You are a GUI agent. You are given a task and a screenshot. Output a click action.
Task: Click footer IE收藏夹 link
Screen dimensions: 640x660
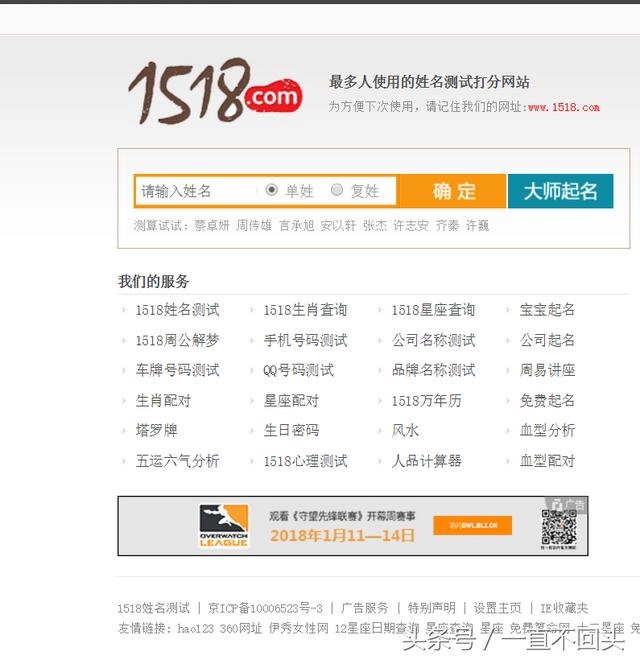[x=564, y=608]
